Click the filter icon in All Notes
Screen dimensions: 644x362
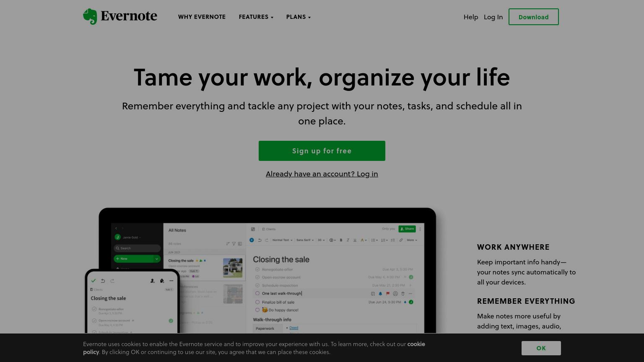(234, 243)
